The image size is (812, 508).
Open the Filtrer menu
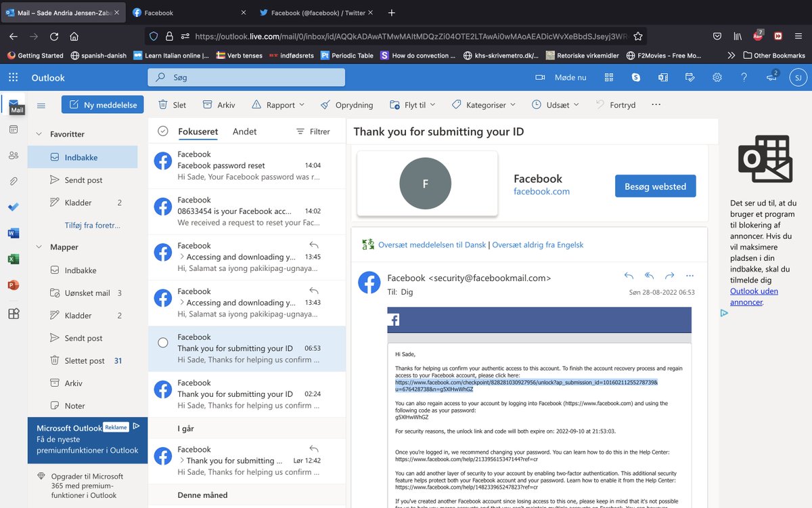point(313,131)
